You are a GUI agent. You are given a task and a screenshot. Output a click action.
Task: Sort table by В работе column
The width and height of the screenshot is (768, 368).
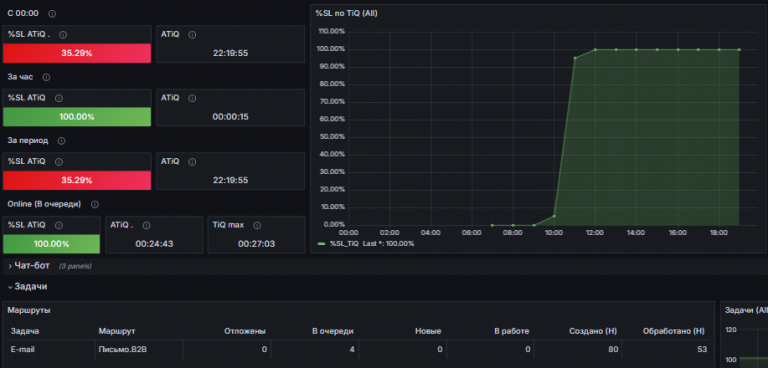pyautogui.click(x=512, y=331)
